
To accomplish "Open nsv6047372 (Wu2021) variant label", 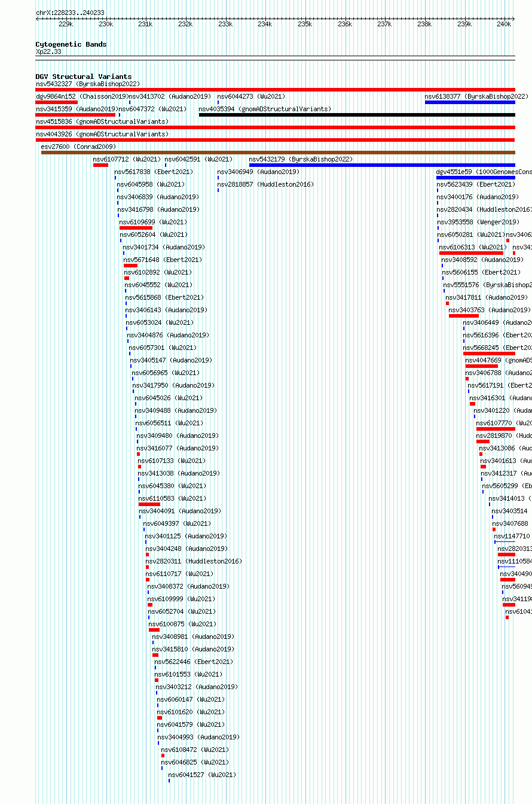I will [x=152, y=109].
